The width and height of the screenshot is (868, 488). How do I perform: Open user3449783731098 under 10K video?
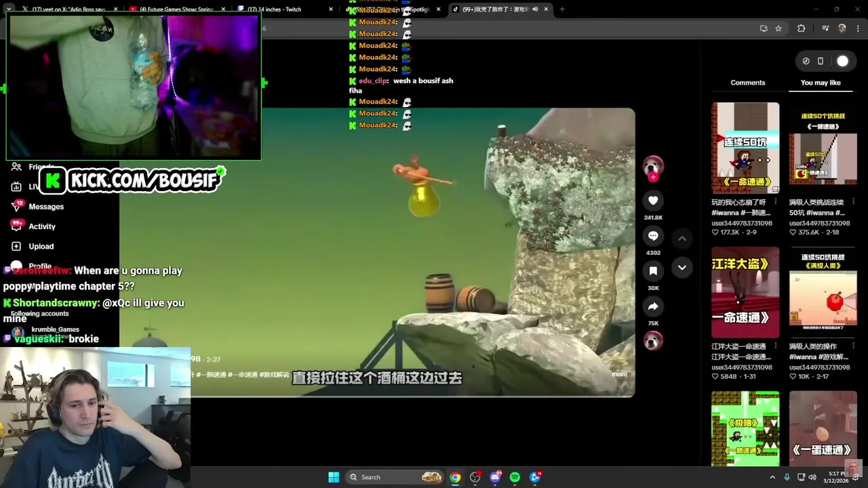pyautogui.click(x=819, y=367)
